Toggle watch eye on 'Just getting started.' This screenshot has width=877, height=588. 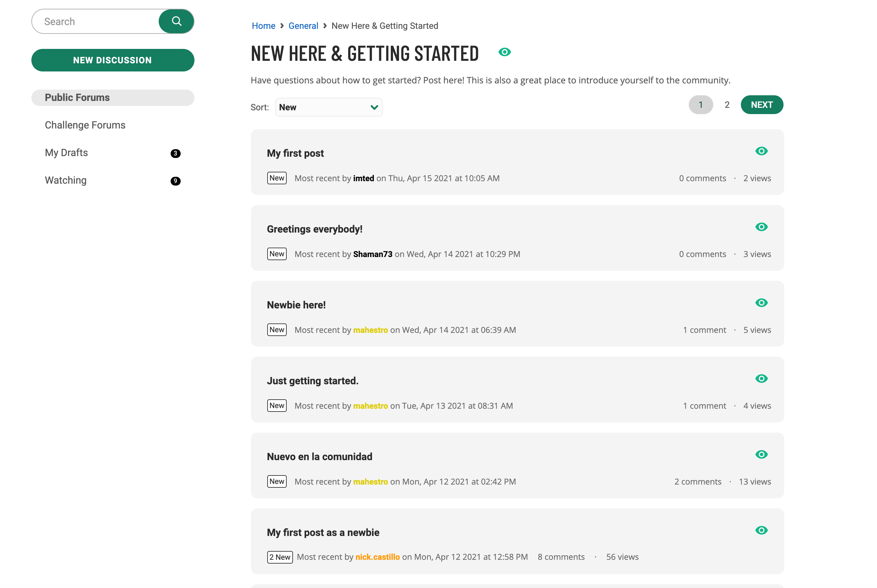(x=762, y=379)
